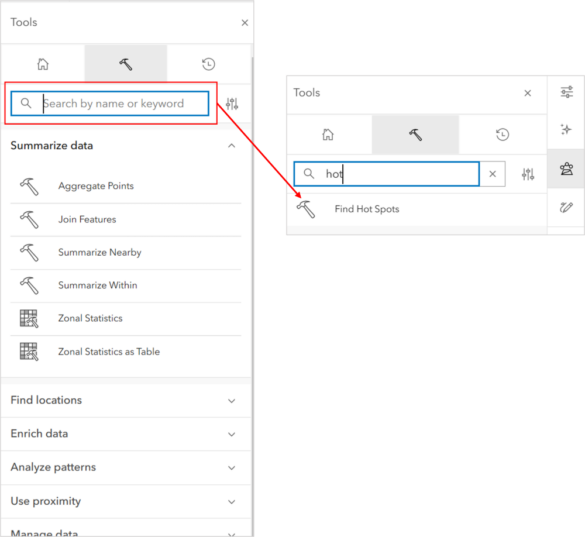Click hammer icon next to Summarize Within
Viewport: 585px width, 537px height.
29,285
